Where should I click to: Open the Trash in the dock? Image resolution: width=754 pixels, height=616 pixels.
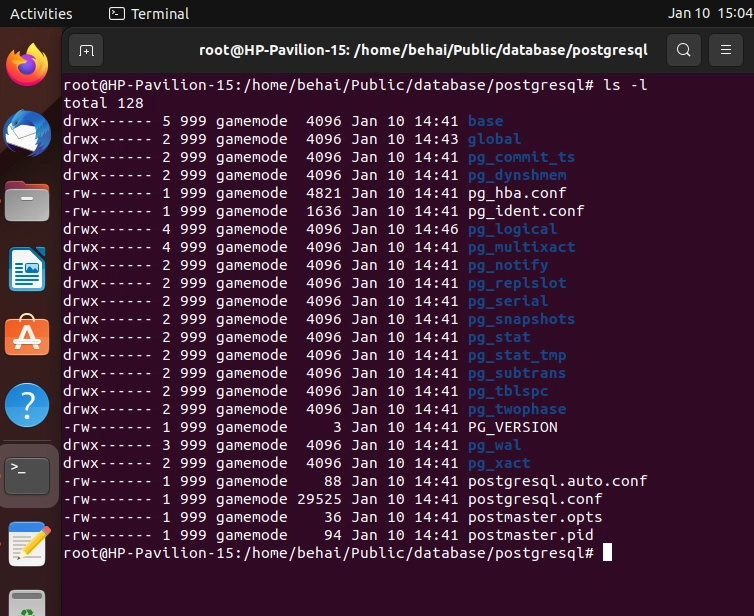[27, 603]
